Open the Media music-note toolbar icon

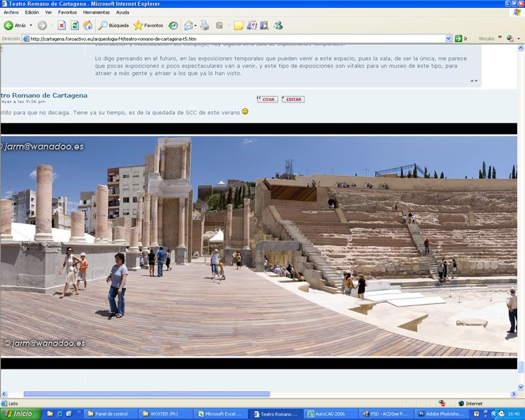[251, 26]
